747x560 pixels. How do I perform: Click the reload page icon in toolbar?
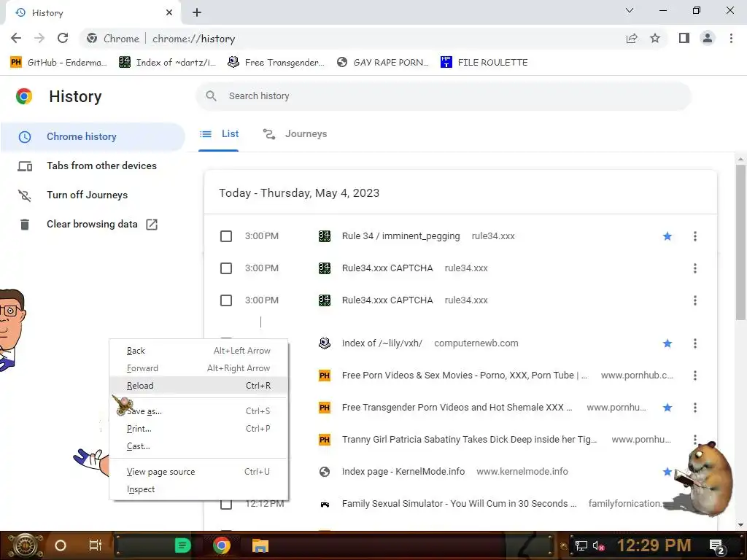click(63, 38)
